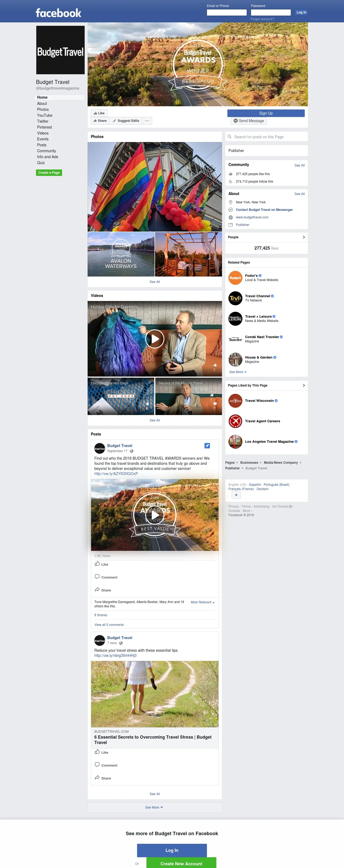The height and width of the screenshot is (868, 344).
Task: Open the Budget Travel profile picture
Action: pos(60,50)
